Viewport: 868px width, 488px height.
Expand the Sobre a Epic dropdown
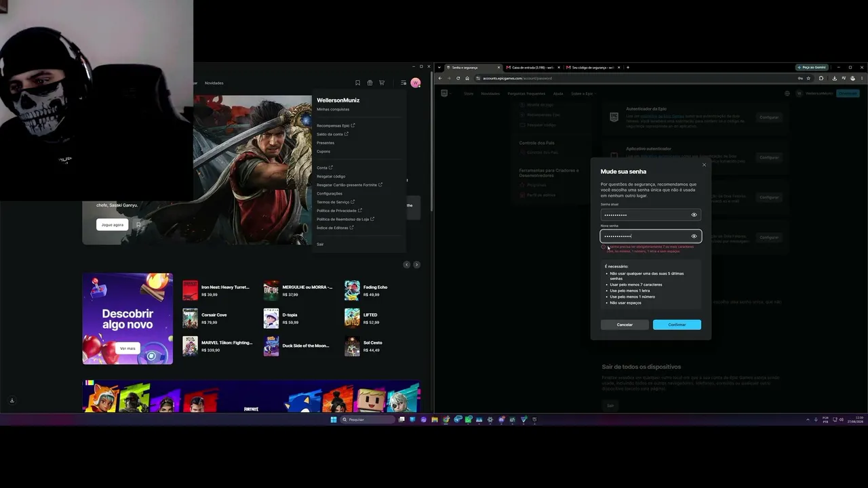(583, 94)
